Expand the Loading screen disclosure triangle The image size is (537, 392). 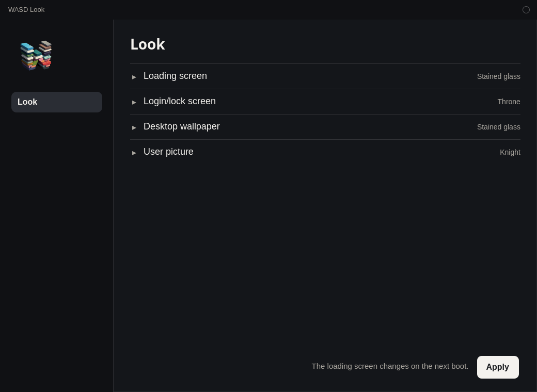pyautogui.click(x=134, y=77)
